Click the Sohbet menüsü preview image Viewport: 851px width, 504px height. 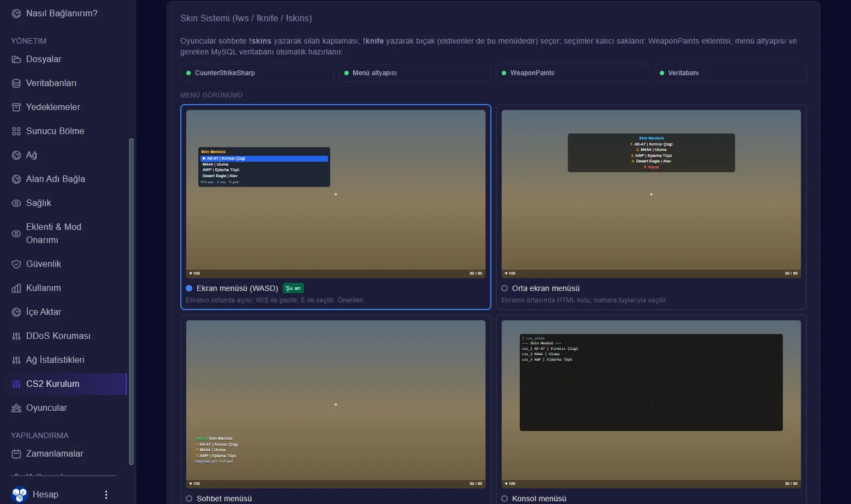[336, 404]
